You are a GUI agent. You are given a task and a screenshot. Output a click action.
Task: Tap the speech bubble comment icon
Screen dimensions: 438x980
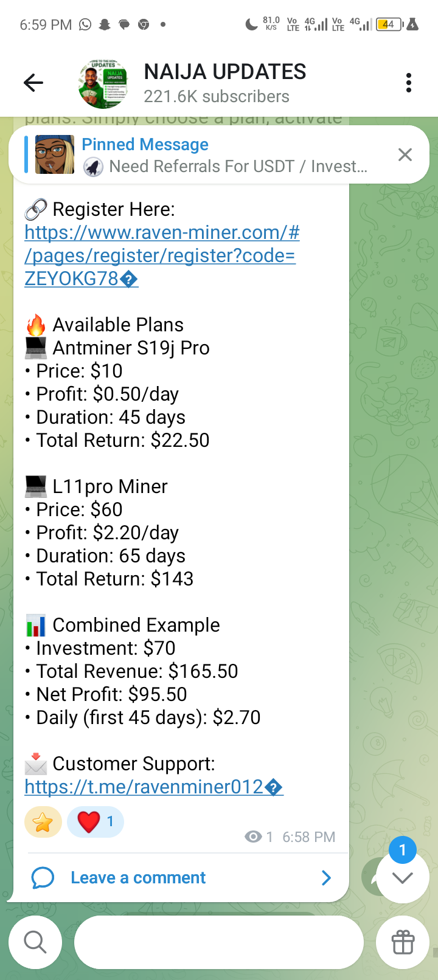click(x=43, y=878)
